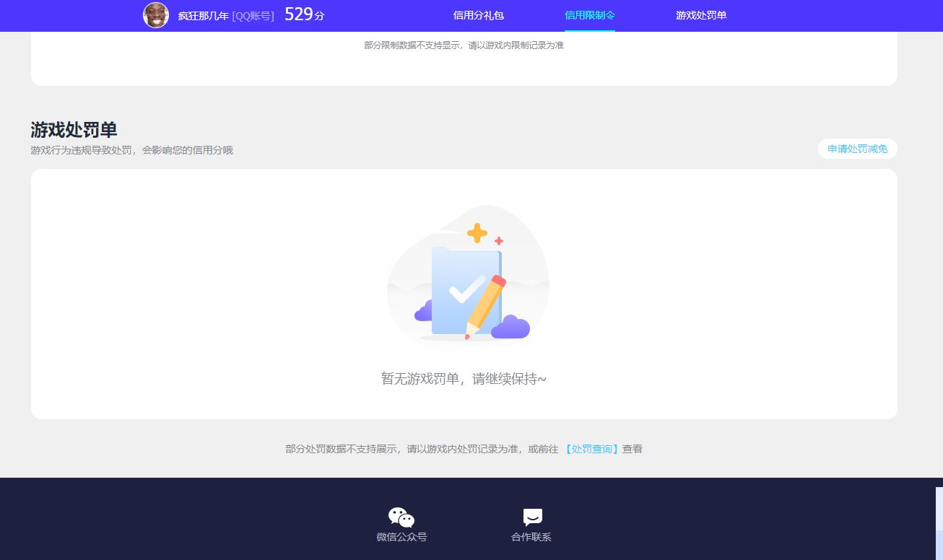
Task: Click the user avatar photo
Action: 156,15
